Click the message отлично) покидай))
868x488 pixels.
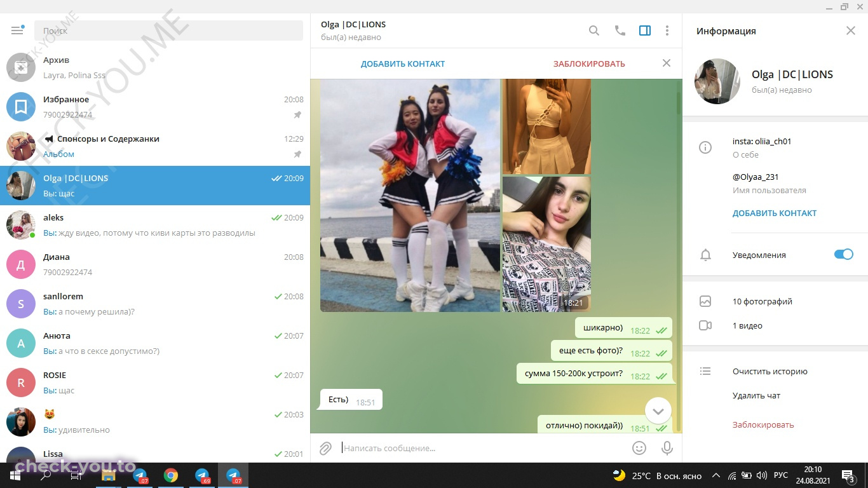tap(604, 425)
